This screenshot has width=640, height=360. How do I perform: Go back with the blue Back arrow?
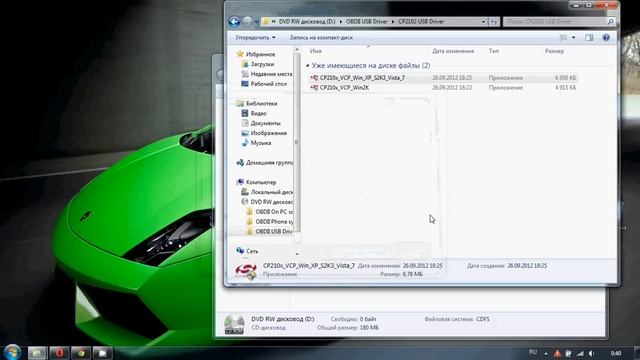tap(234, 22)
